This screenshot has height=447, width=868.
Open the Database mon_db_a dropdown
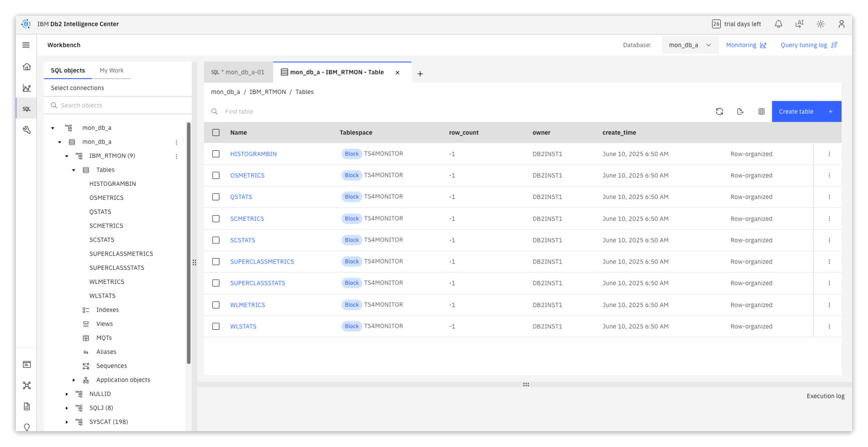pyautogui.click(x=690, y=45)
